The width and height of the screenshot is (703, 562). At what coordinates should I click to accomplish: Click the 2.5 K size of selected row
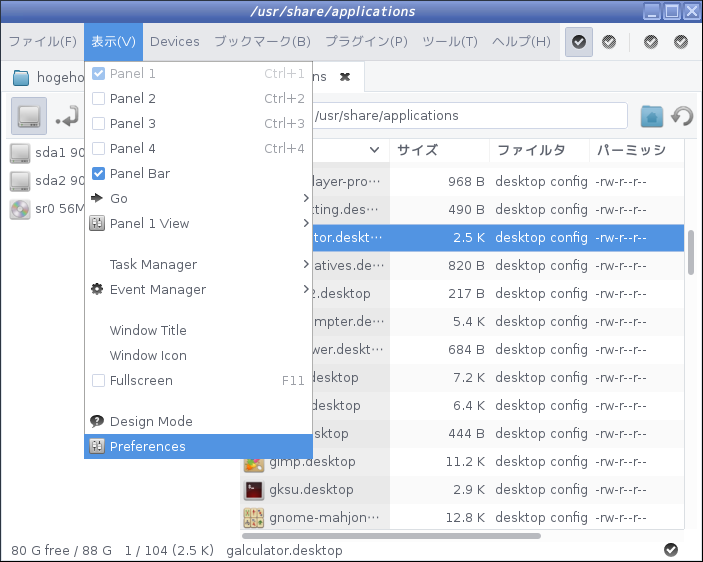coord(469,238)
